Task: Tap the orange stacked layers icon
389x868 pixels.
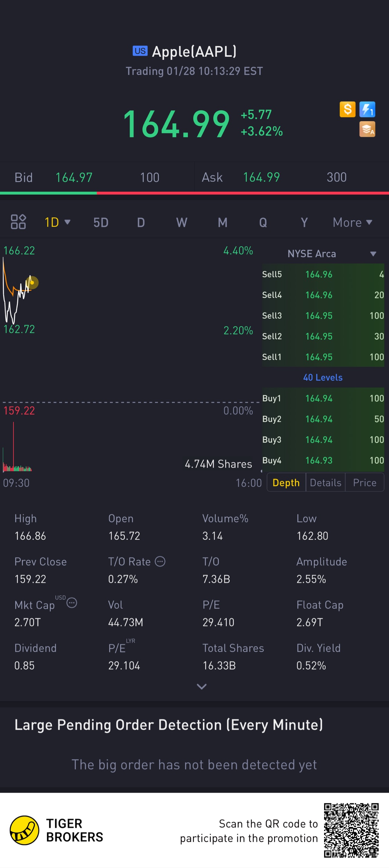Action: click(367, 130)
